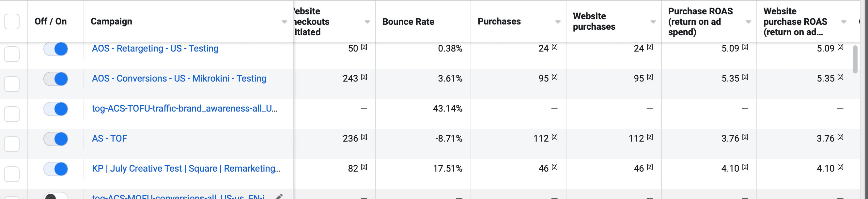The image size is (868, 199).
Task: Click the footnote [2] beside 243 checkouts
Action: tap(364, 77)
